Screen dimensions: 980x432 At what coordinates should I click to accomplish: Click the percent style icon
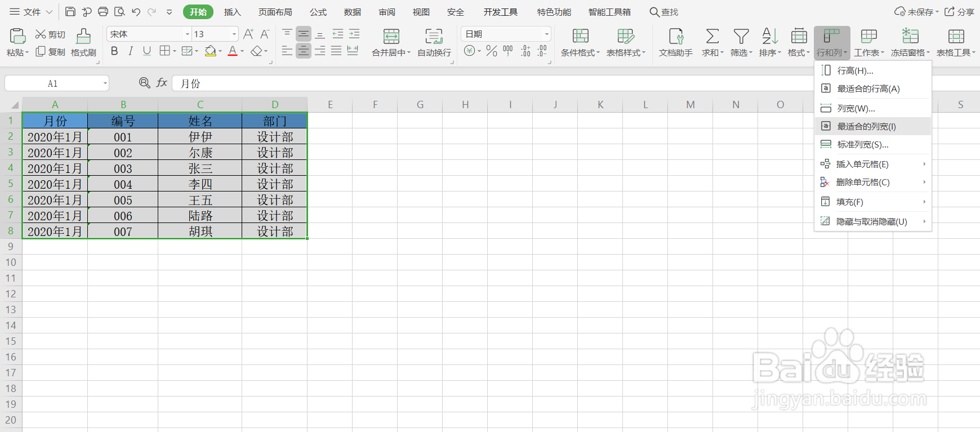[492, 51]
